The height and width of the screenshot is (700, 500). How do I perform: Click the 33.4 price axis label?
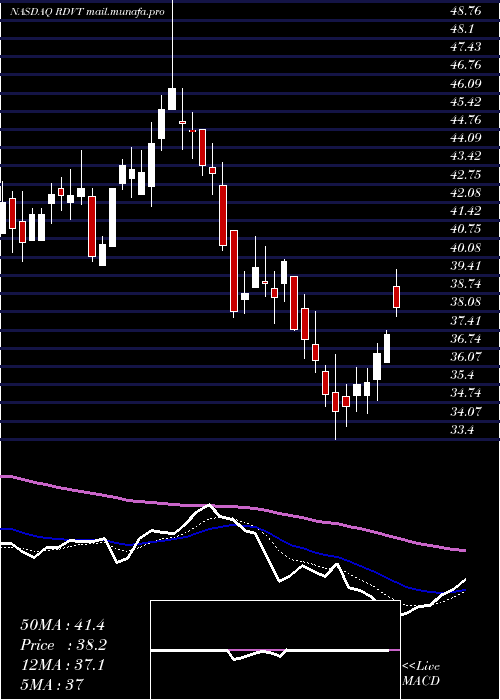(x=462, y=430)
